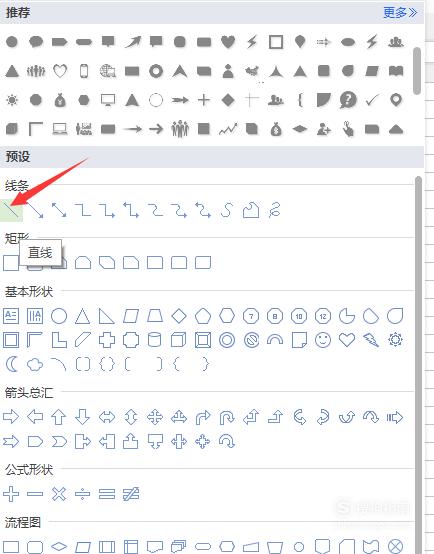This screenshot has height=554, width=434.
Task: Choose the trapezoid basic shape
Action: [x=155, y=316]
